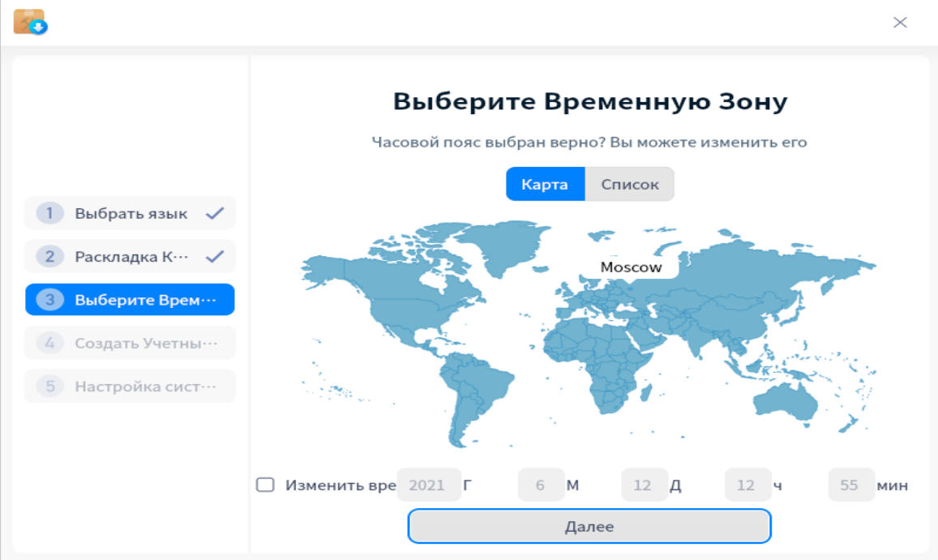Click checkmark icon beside Выбрать язык step
938x560 pixels.
tap(215, 214)
